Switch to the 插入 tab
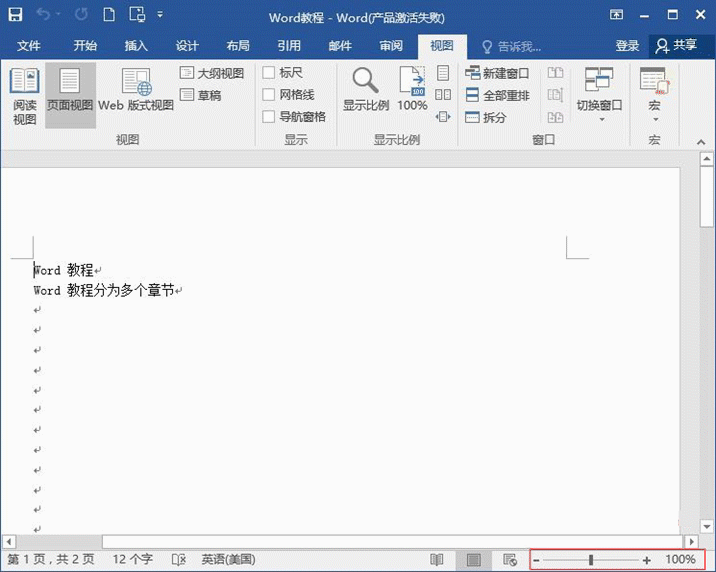This screenshot has height=572, width=716. [136, 46]
